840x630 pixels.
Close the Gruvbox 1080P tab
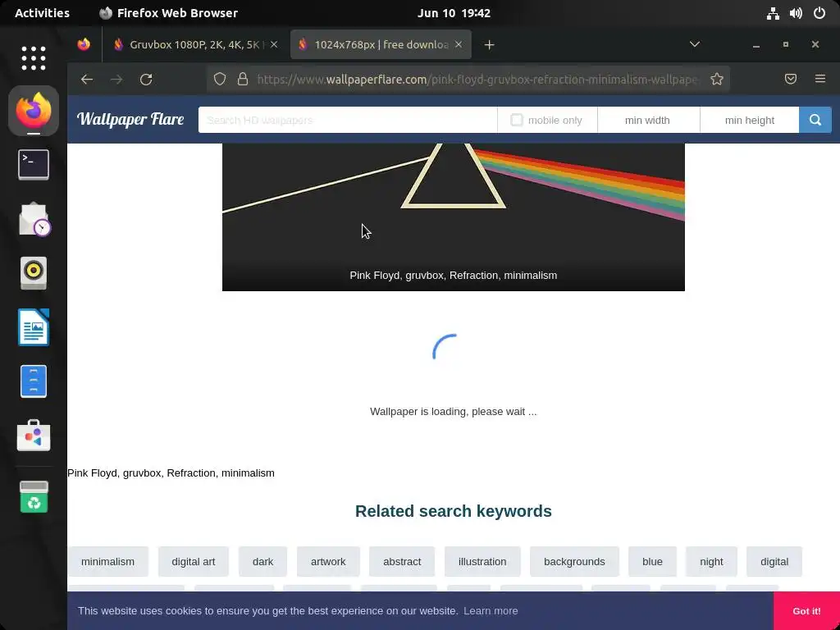tap(274, 44)
